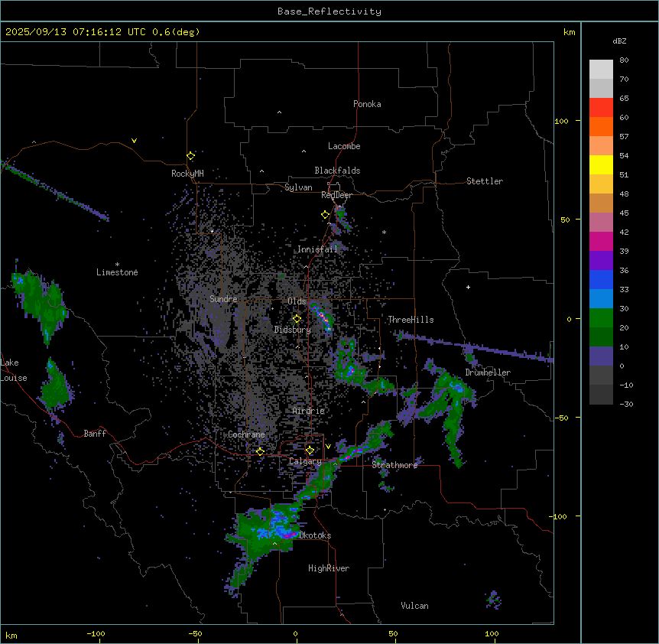Click the Okotoks label

coord(315,535)
